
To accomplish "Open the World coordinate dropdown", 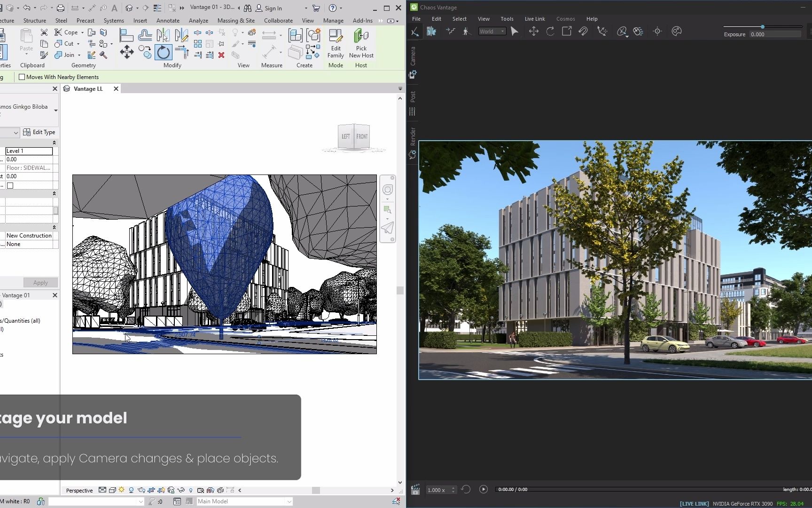I will (x=492, y=32).
